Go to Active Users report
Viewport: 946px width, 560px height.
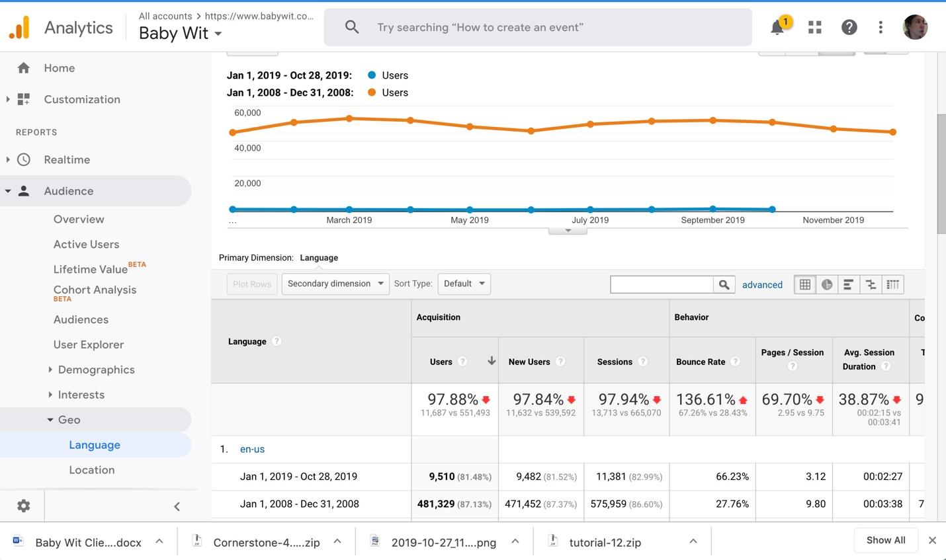87,245
